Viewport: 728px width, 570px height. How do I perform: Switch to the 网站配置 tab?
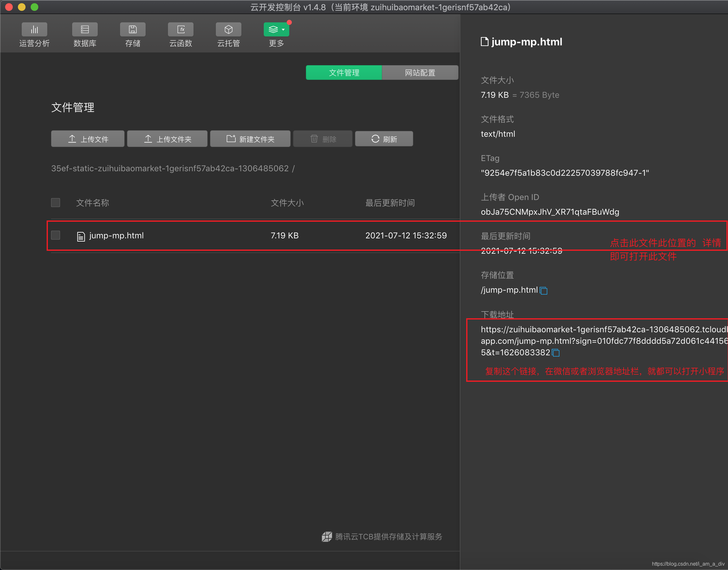click(x=420, y=73)
